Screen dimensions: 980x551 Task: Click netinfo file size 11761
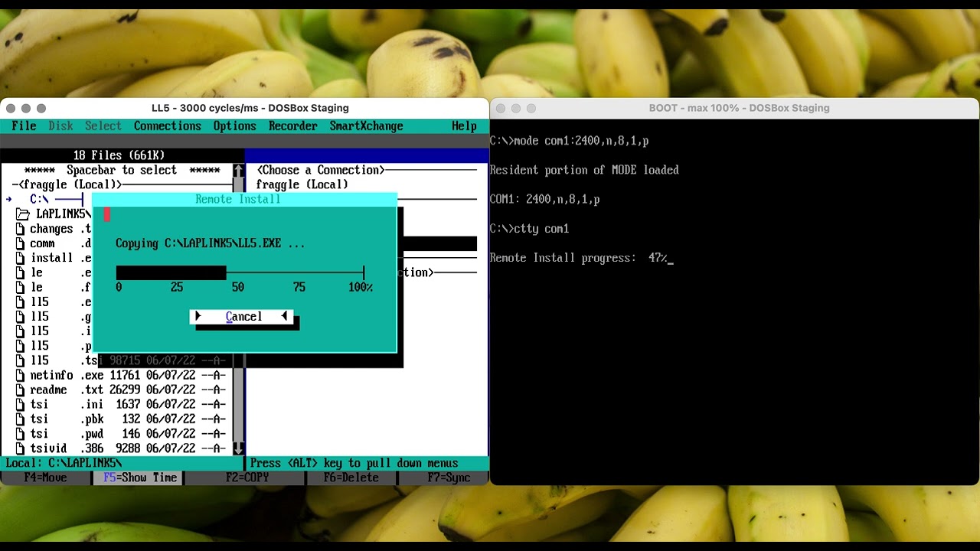(125, 376)
